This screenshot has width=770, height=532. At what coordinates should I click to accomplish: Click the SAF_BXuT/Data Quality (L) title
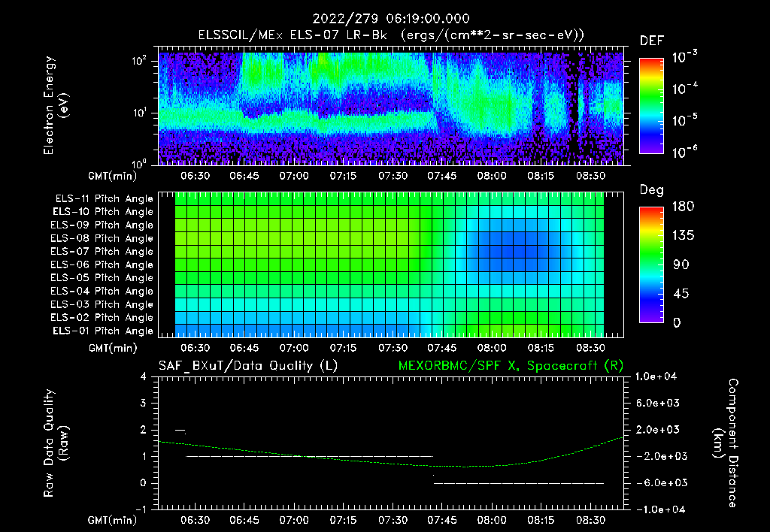[x=248, y=366]
